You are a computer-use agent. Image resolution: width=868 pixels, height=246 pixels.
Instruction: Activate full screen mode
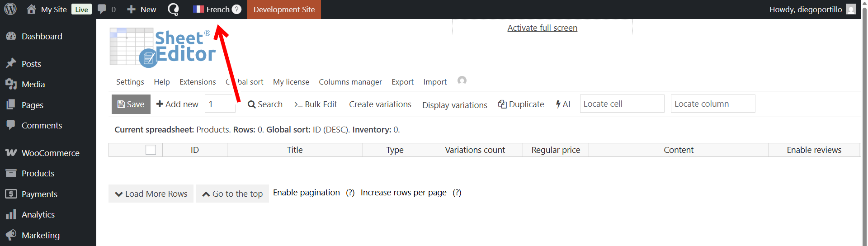pos(542,28)
